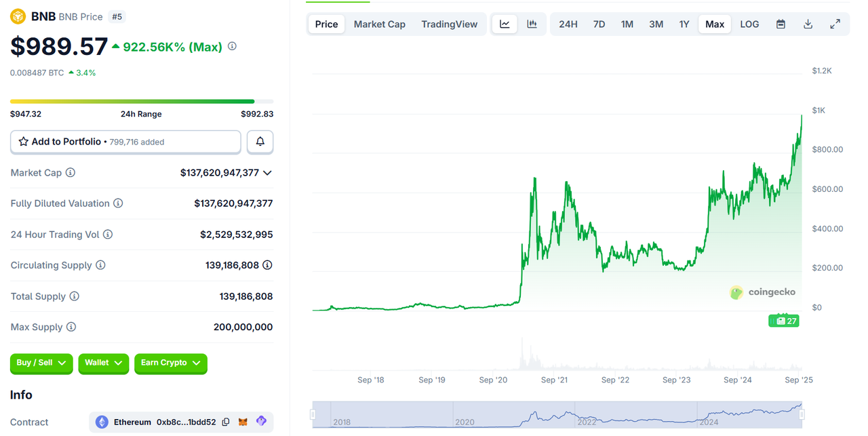Screen dimensions: 868x436
Task: Switch to line chart view icon
Action: coord(505,24)
